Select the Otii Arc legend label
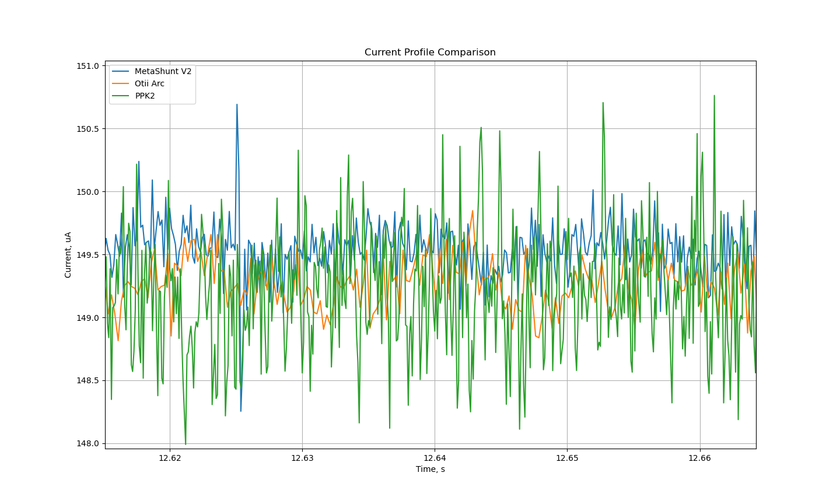Screen dimensions: 840x504 (x=149, y=83)
